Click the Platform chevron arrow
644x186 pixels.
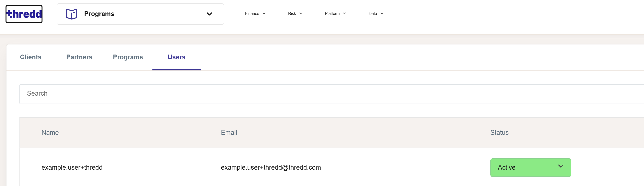click(x=344, y=13)
